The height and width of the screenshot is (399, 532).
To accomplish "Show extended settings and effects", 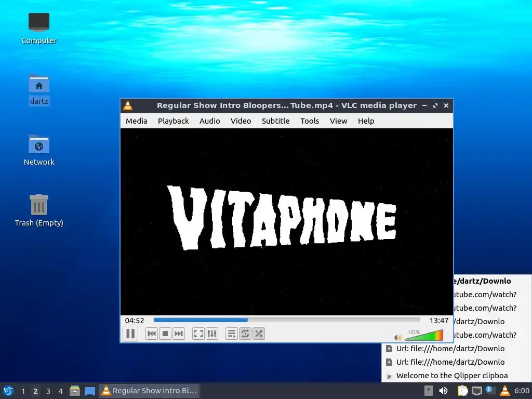I will click(x=212, y=334).
